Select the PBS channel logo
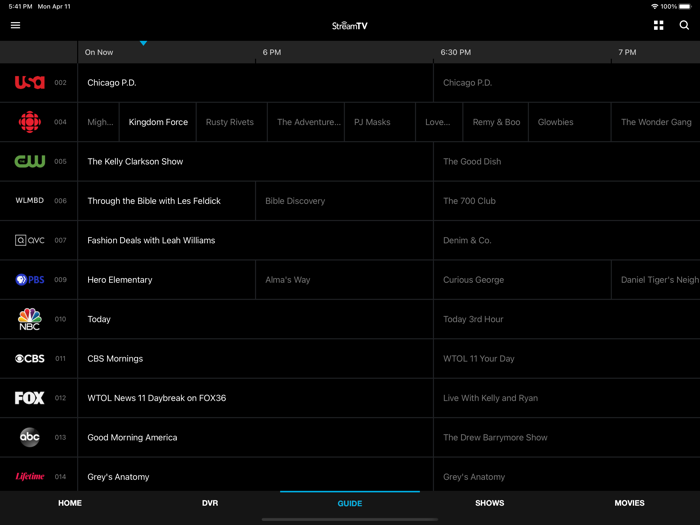Image resolution: width=700 pixels, height=525 pixels. [29, 279]
